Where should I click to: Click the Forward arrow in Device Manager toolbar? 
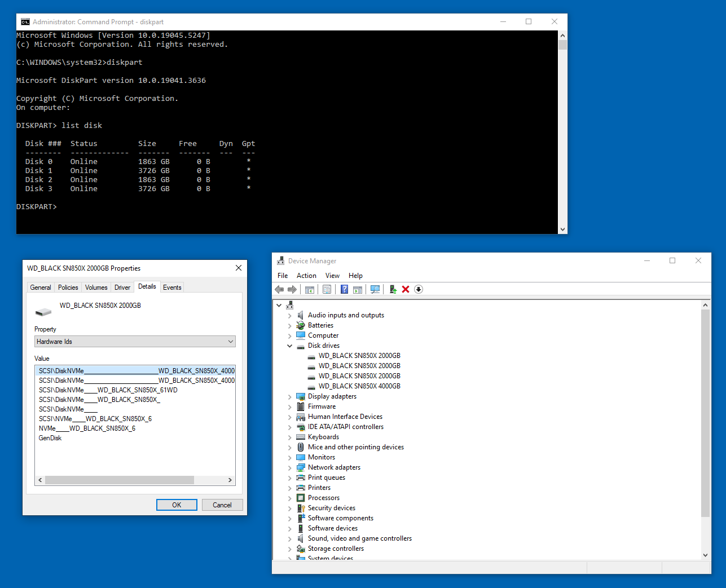coord(292,289)
